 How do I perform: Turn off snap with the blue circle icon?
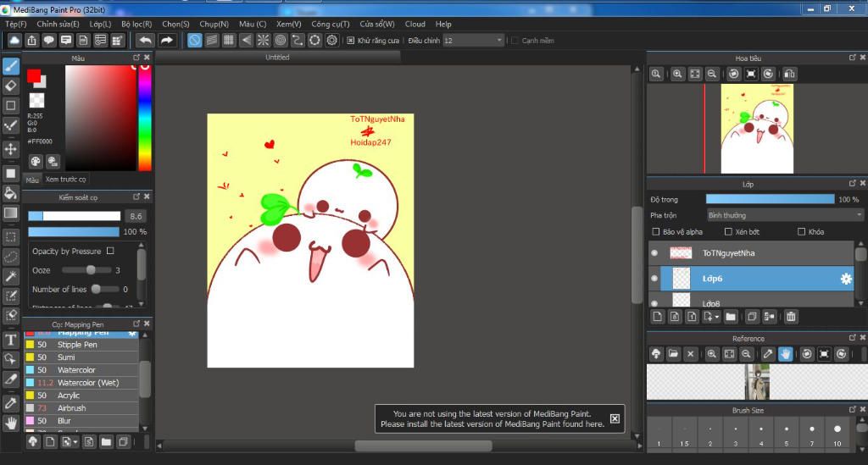(194, 41)
